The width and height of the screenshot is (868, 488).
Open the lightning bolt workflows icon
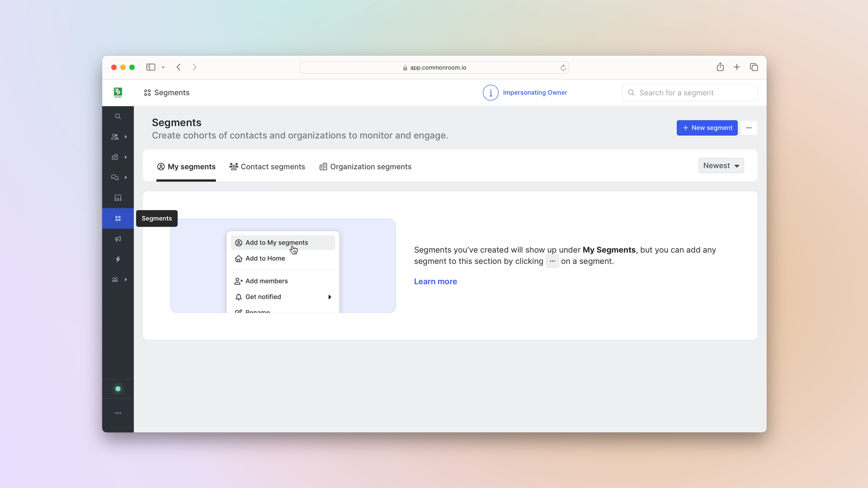118,259
